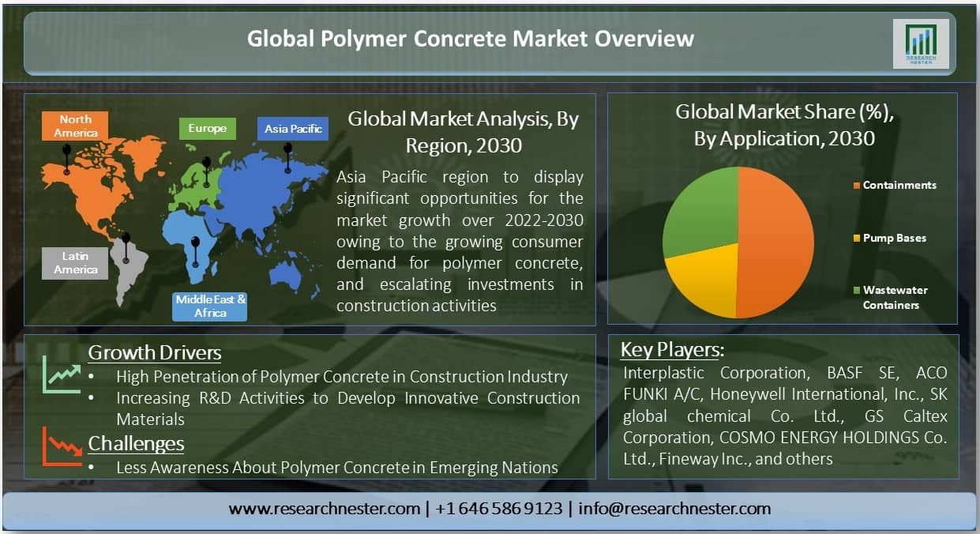
Task: Click the phone number +1 646 586 9123
Action: [499, 509]
